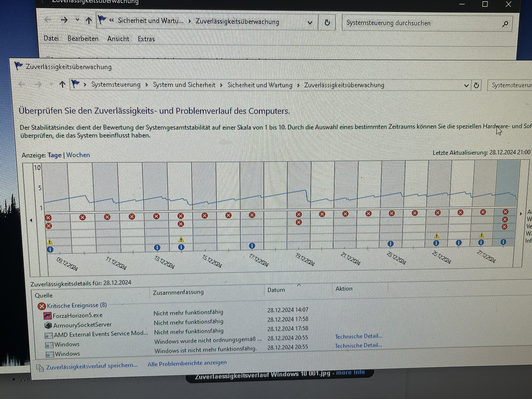The height and width of the screenshot is (399, 532).
Task: Sort list by Datum column header
Action: click(276, 290)
